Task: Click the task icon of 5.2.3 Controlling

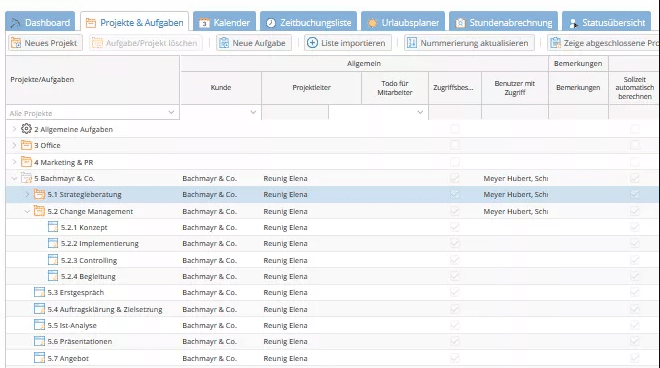Action: coord(53,260)
